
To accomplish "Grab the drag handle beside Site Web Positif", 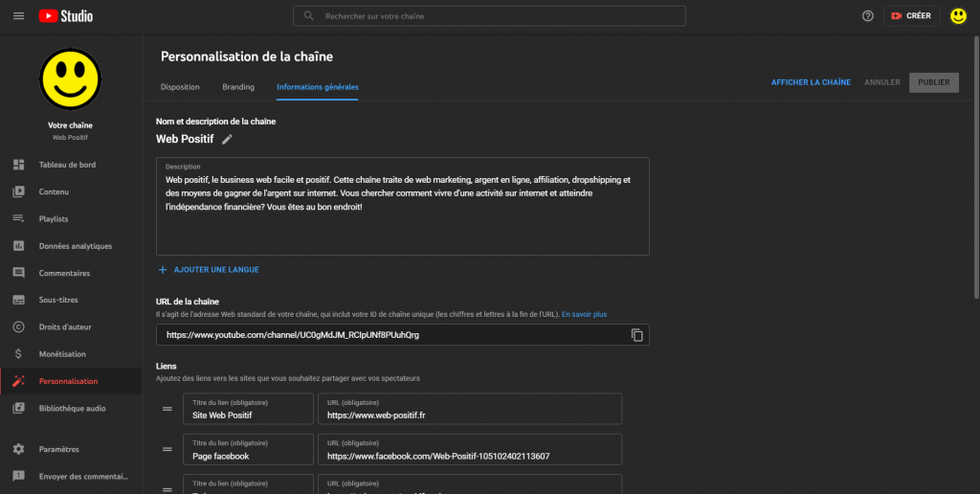I will [x=167, y=409].
